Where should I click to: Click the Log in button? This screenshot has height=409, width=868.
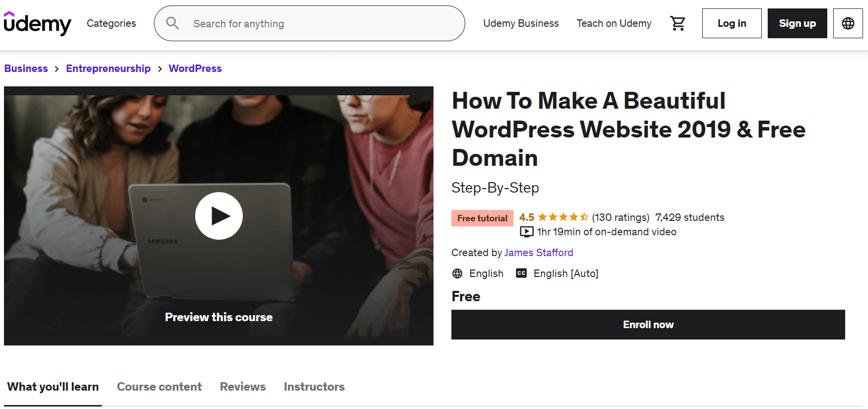[732, 23]
